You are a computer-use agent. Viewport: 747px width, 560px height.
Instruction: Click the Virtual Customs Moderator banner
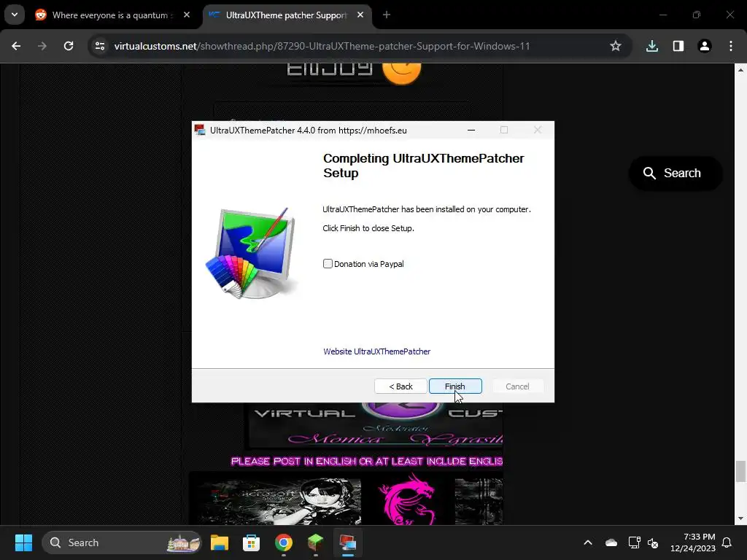point(374,426)
